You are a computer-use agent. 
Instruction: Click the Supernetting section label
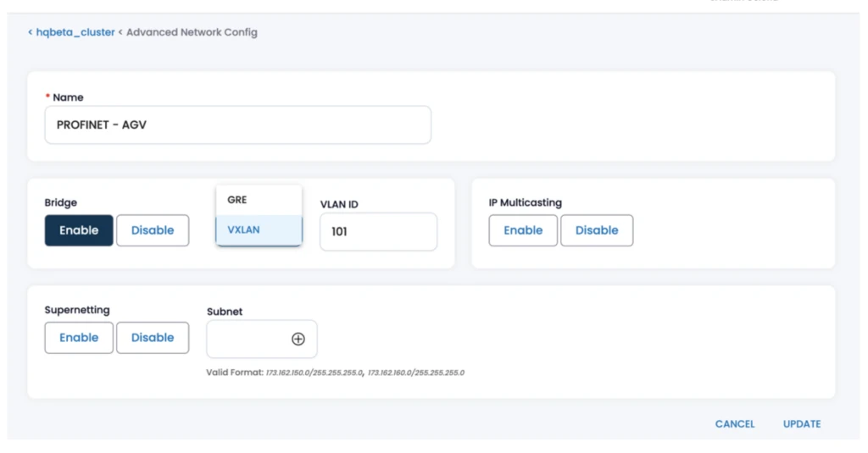(x=77, y=311)
